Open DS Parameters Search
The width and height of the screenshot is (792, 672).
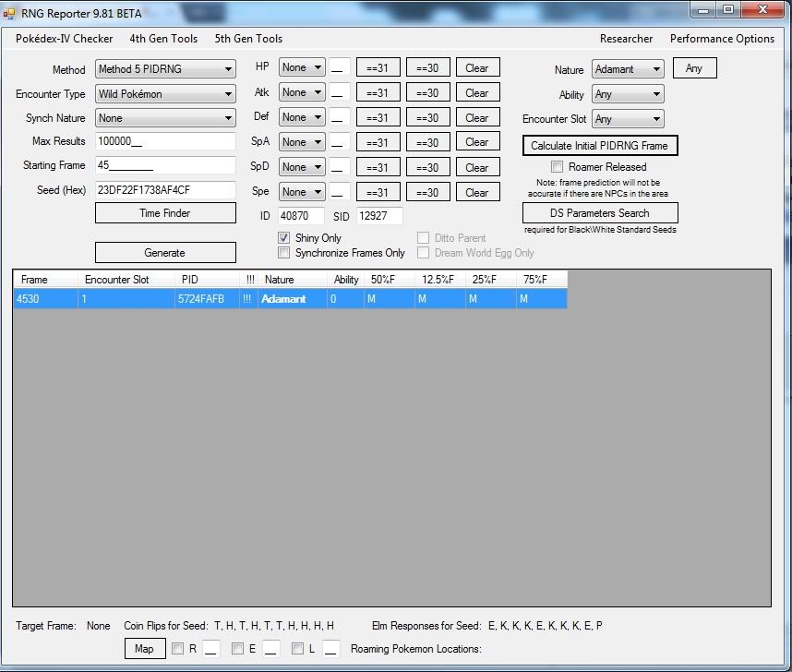point(600,213)
